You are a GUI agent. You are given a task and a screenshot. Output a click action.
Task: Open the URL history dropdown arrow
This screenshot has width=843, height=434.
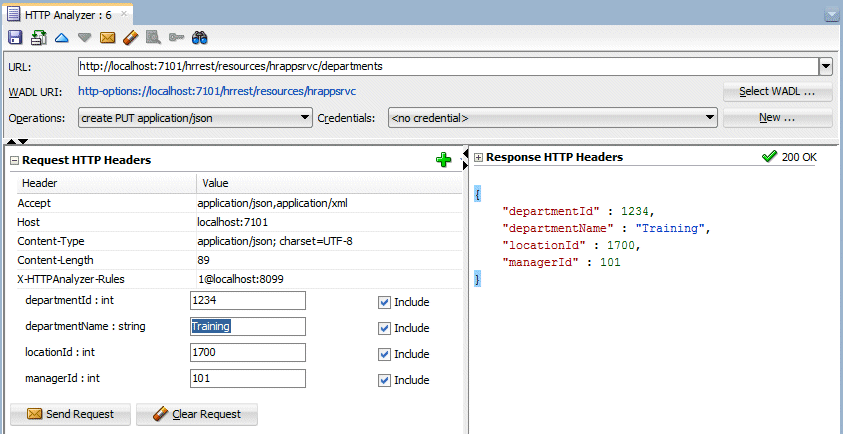pyautogui.click(x=825, y=67)
